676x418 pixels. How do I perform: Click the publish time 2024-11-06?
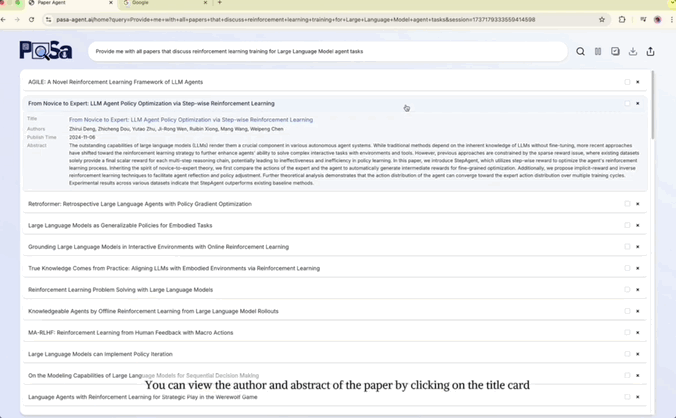pos(82,137)
